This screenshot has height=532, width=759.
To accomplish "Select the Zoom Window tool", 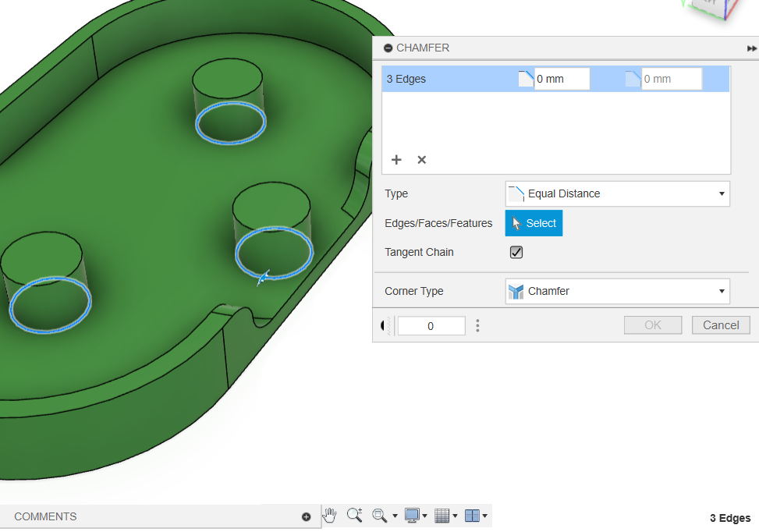I will click(x=380, y=516).
